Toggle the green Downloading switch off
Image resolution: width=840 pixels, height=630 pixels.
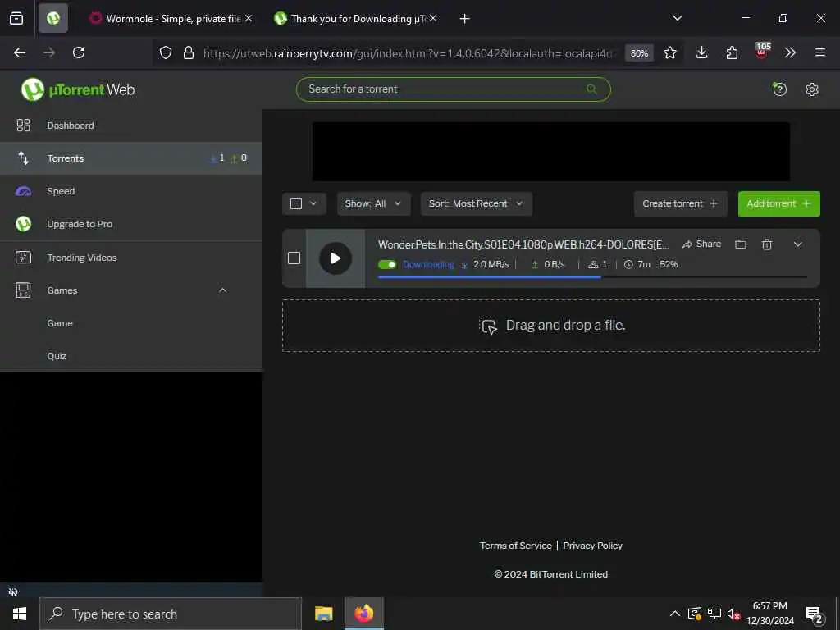coord(387,264)
